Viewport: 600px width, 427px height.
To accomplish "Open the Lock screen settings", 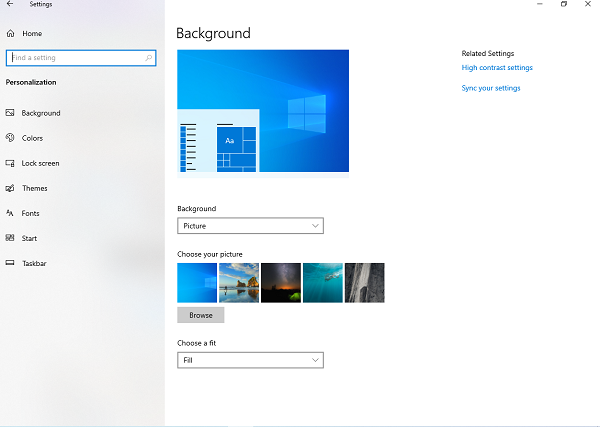I will click(x=40, y=163).
